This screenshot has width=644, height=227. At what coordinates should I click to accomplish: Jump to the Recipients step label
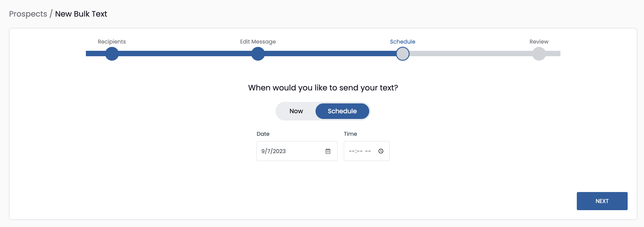112,42
